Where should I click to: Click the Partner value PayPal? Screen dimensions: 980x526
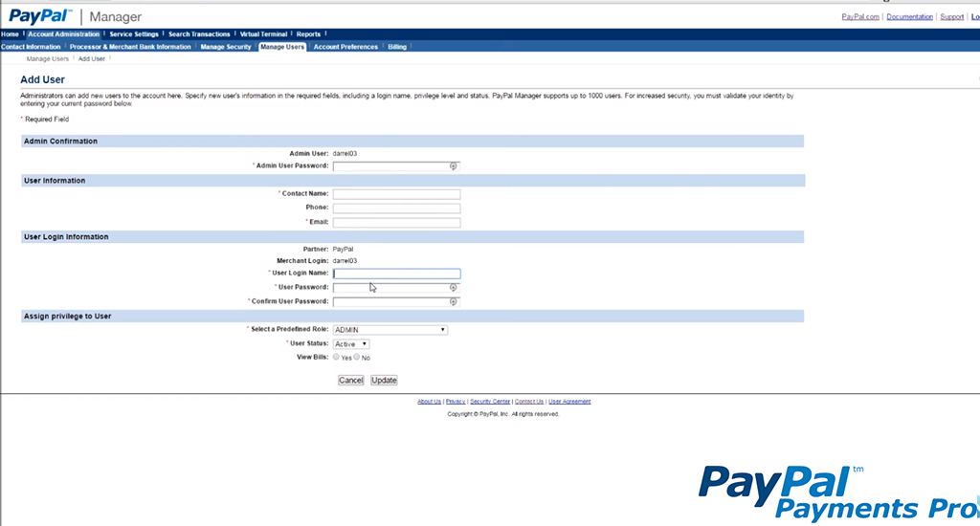(x=344, y=250)
